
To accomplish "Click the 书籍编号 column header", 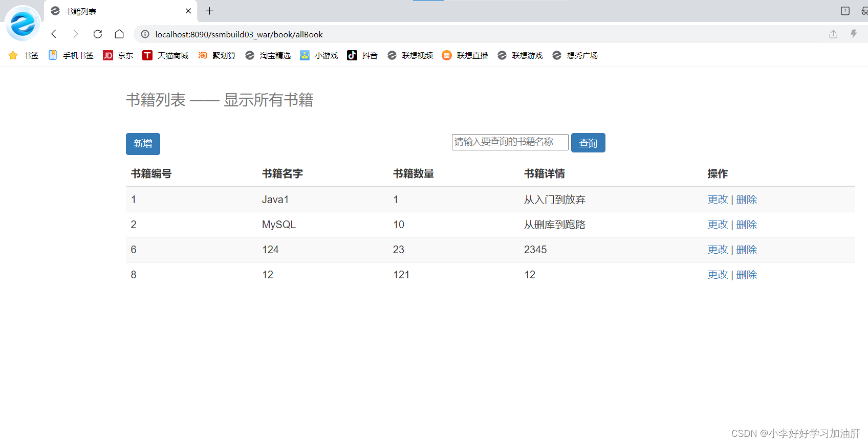I will 151,173.
